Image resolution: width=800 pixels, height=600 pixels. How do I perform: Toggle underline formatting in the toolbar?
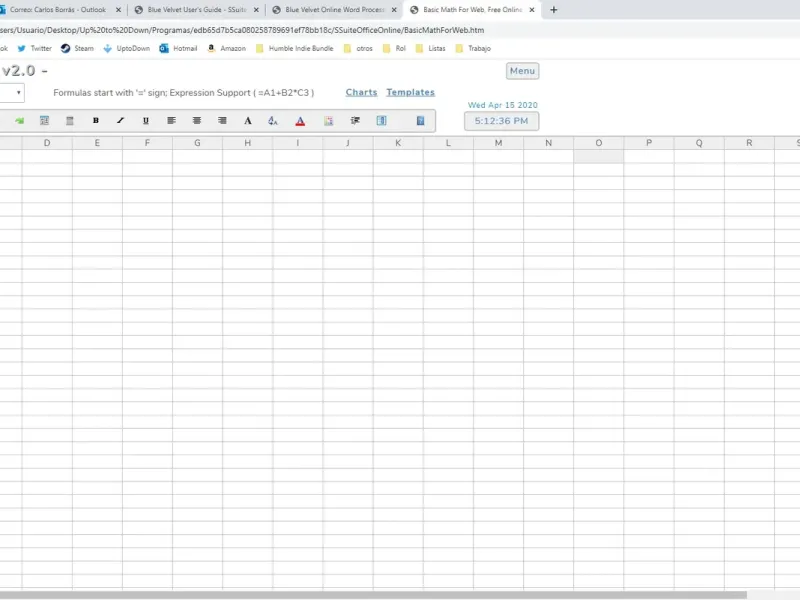coord(146,121)
